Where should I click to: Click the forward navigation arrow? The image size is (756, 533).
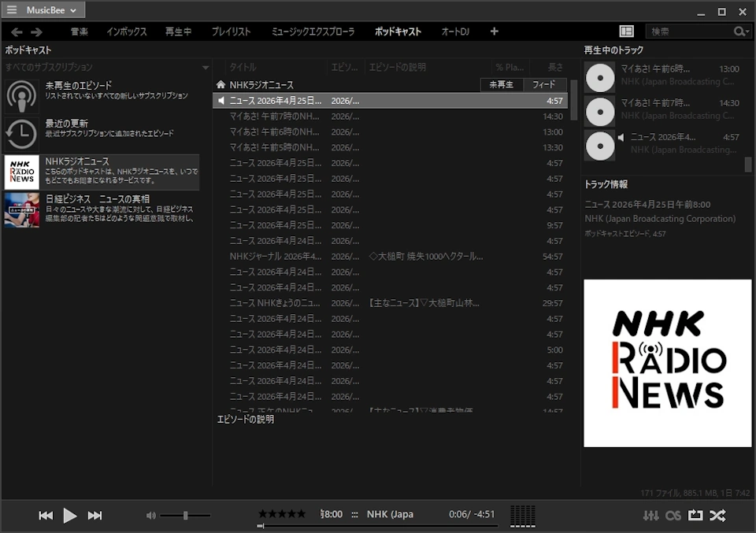tap(36, 31)
